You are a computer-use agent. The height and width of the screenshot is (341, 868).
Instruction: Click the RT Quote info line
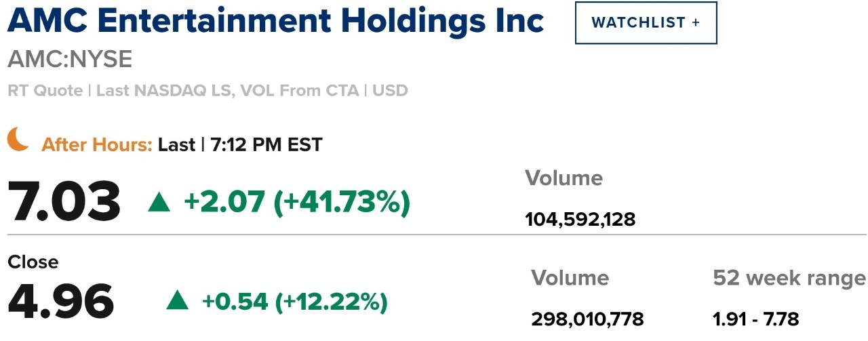click(x=208, y=90)
